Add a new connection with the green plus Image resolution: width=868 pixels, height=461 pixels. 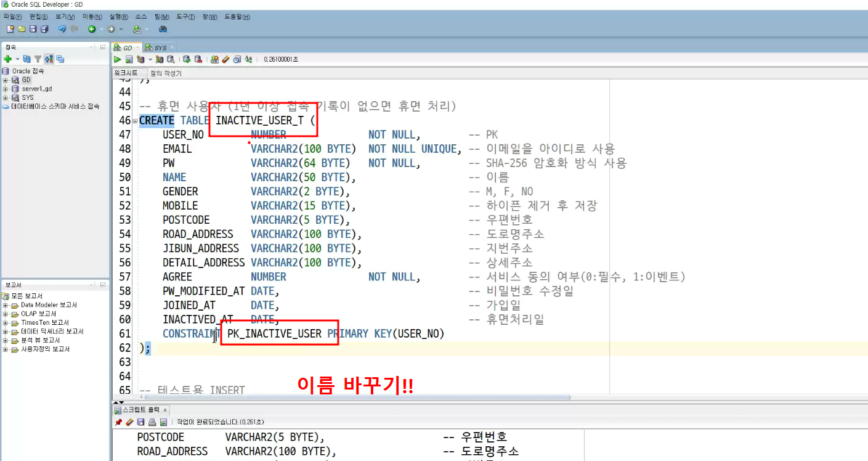(8, 59)
